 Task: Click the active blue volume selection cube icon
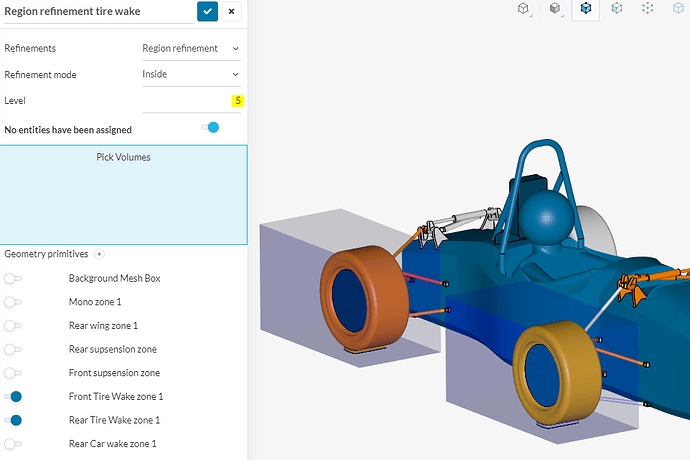point(585,9)
